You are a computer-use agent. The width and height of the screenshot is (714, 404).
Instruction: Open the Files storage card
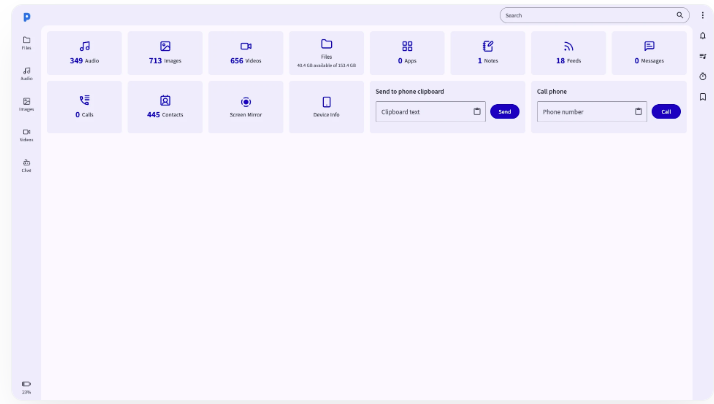coord(326,53)
